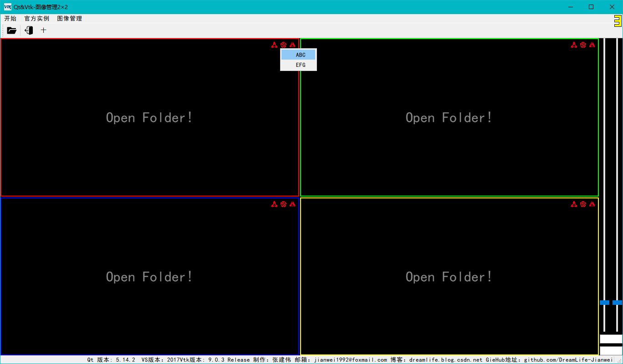Click the left vertical slider handle
This screenshot has height=364, width=623.
coord(604,302)
